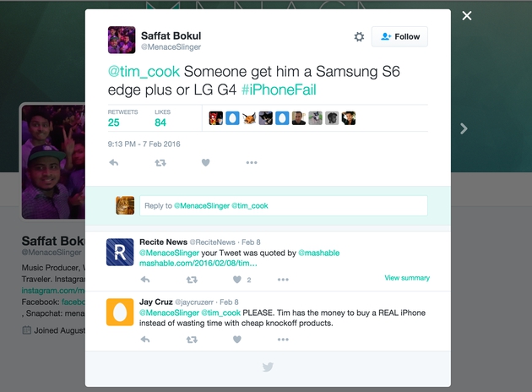This screenshot has height=392, width=532.
Task: Close the tweet overlay
Action: pos(467,16)
